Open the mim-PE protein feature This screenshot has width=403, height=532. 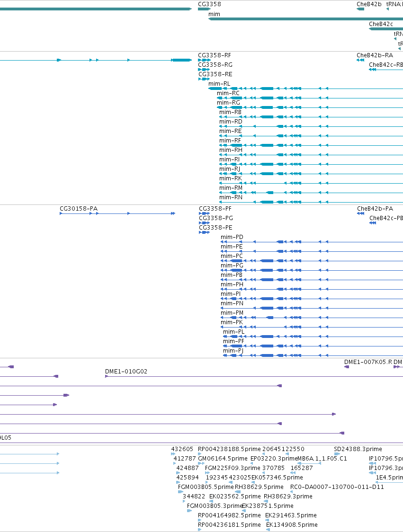232,247
